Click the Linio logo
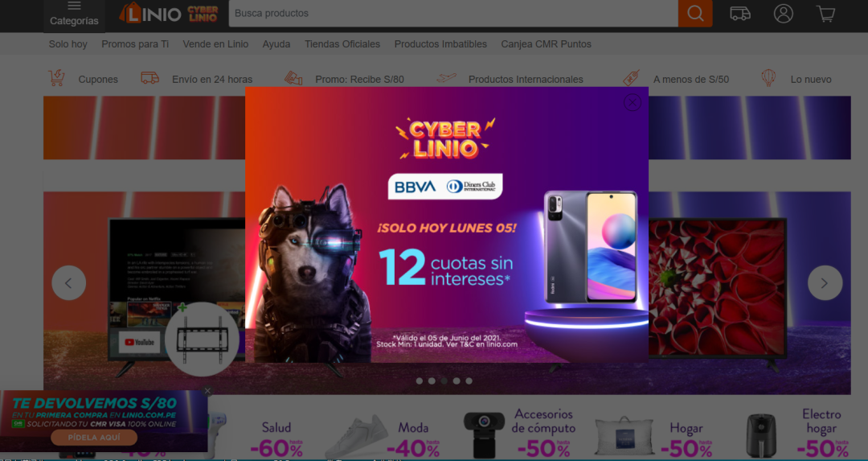Viewport: 868px width, 461px height. [x=150, y=14]
